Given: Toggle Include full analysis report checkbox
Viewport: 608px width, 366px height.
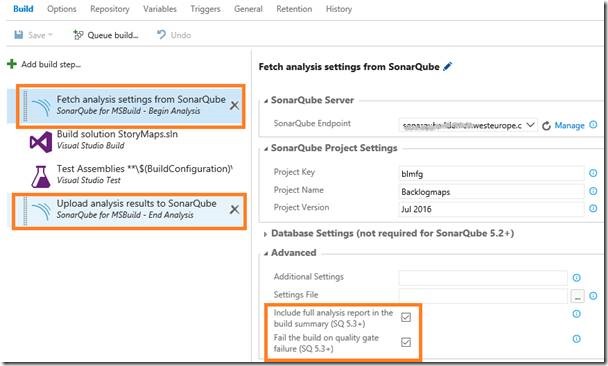Looking at the screenshot, I should (x=406, y=317).
